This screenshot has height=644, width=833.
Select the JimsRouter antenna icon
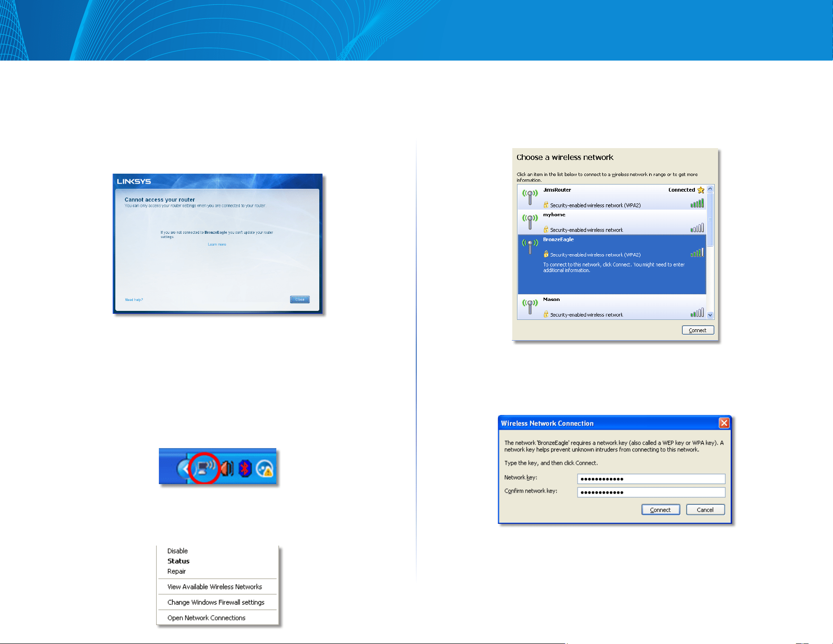530,196
